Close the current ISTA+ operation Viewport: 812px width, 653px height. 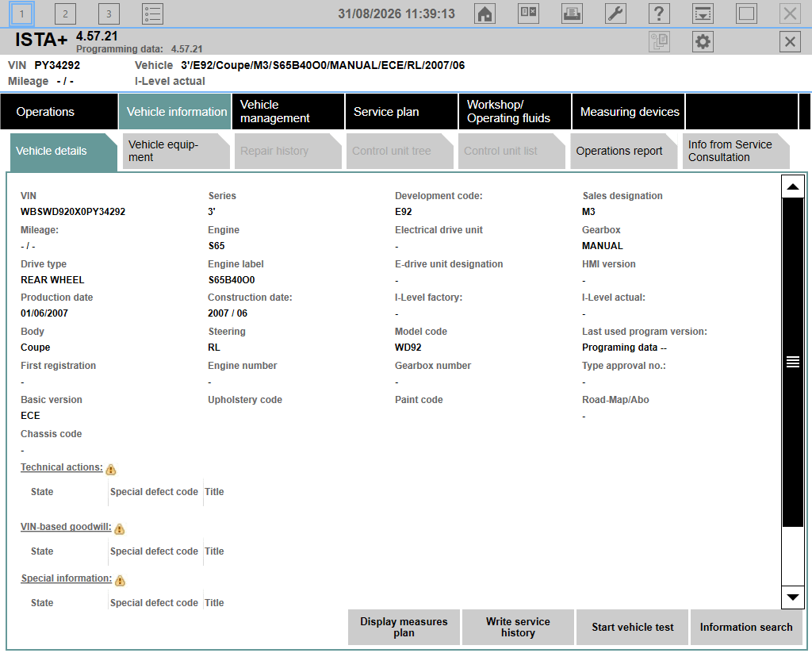[x=790, y=41]
